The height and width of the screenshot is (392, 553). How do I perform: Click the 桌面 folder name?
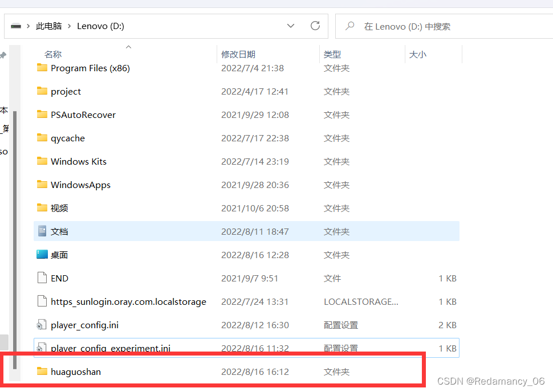(x=59, y=255)
